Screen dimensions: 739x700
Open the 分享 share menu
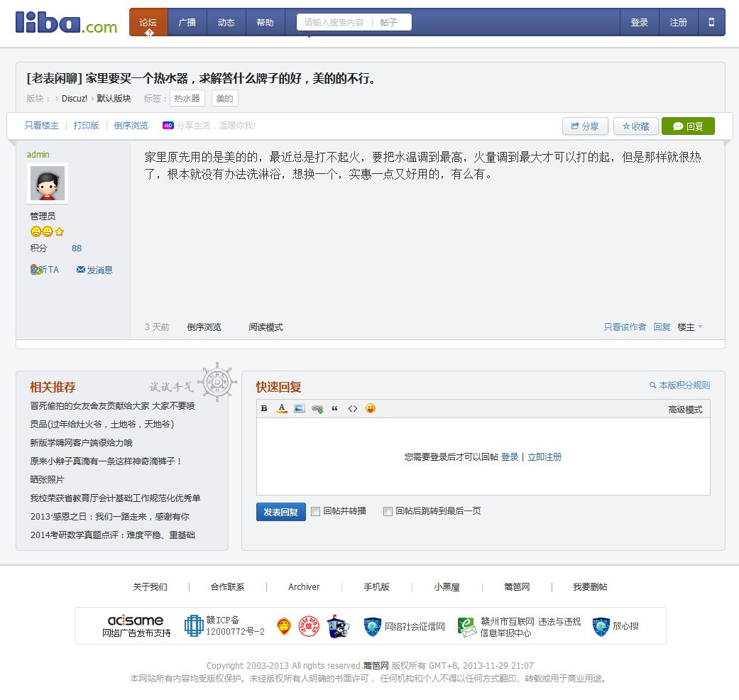584,126
